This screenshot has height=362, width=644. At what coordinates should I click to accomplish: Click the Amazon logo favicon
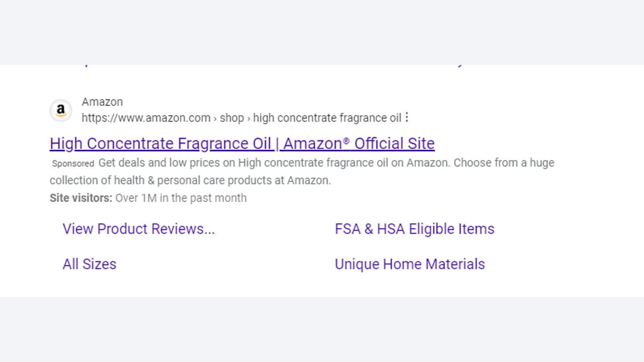click(x=61, y=110)
